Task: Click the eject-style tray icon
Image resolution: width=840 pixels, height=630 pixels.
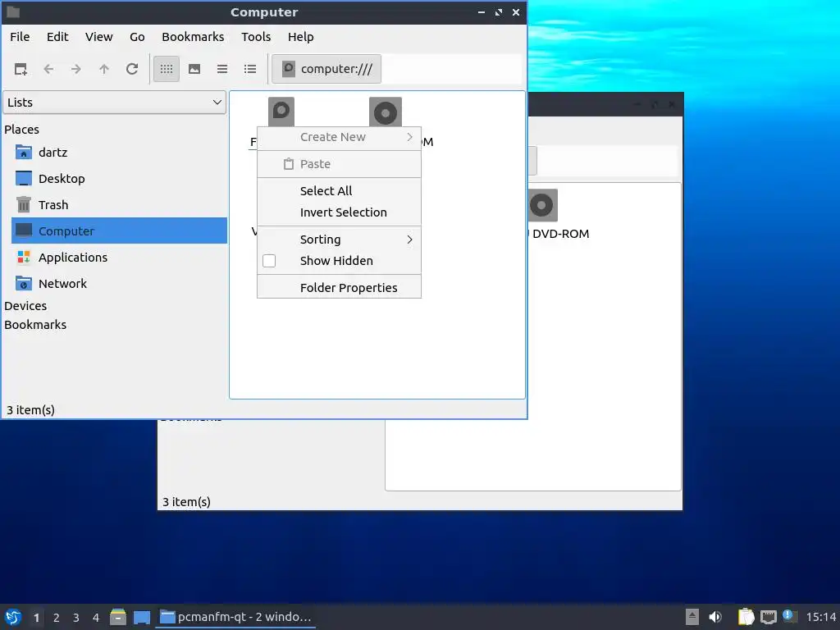Action: [692, 617]
